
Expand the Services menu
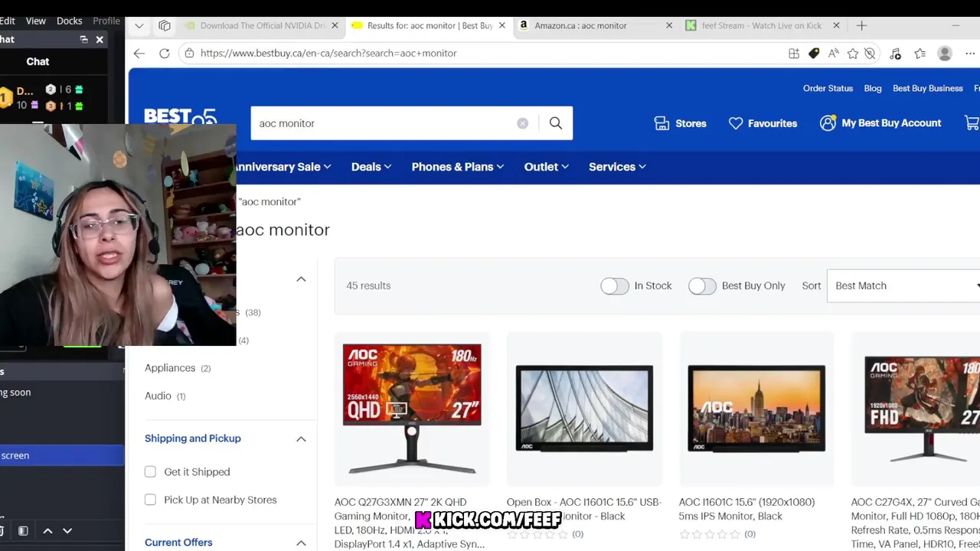tap(617, 167)
